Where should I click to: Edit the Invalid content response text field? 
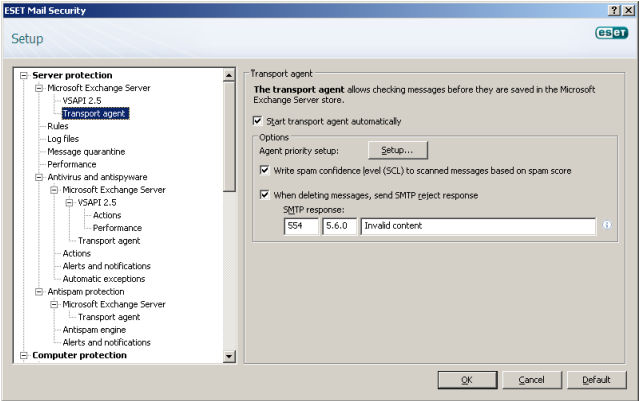point(478,226)
